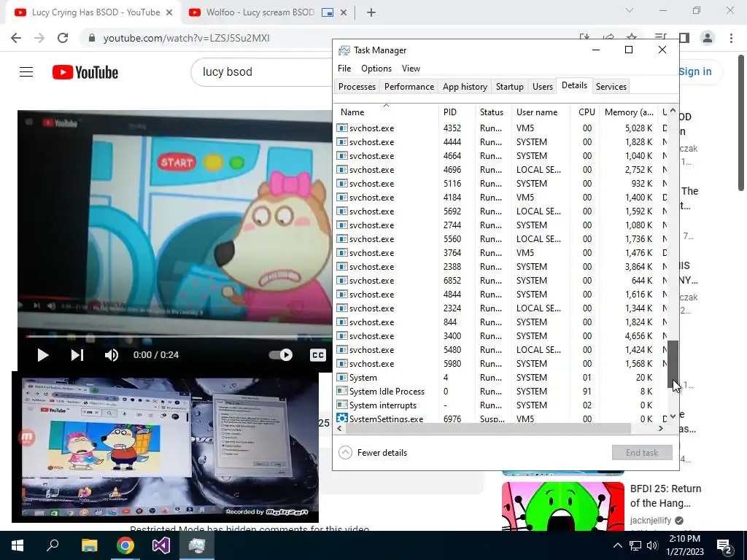Open Windows taskbar search
The image size is (747, 560).
pos(53,545)
